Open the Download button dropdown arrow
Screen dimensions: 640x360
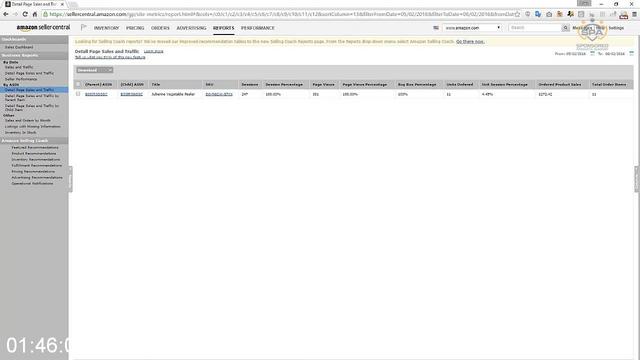109,70
